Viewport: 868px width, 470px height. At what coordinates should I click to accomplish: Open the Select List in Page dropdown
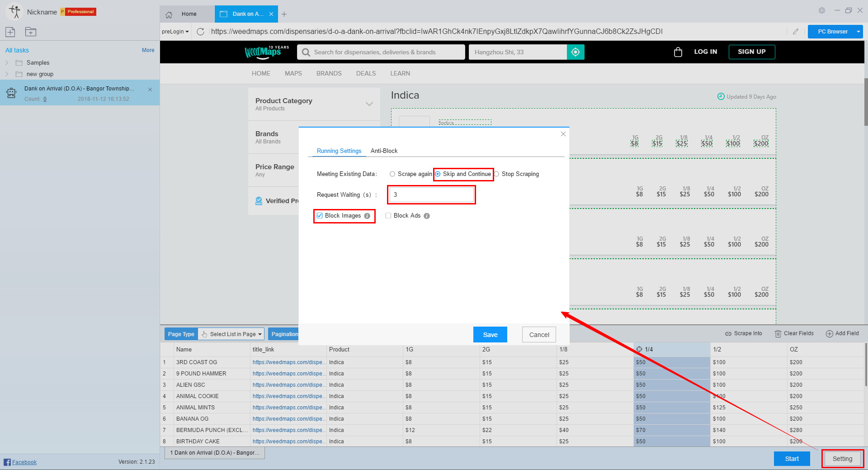231,334
